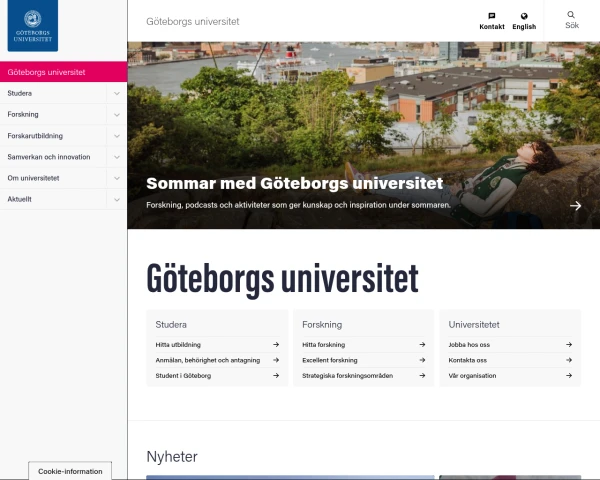Open the Cookie-information button

[70, 471]
